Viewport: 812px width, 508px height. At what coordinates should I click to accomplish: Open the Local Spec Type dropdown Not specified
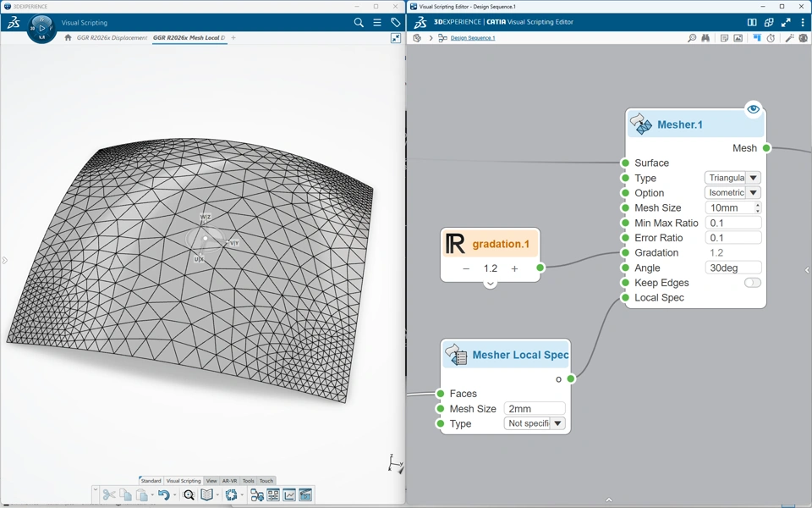click(535, 423)
